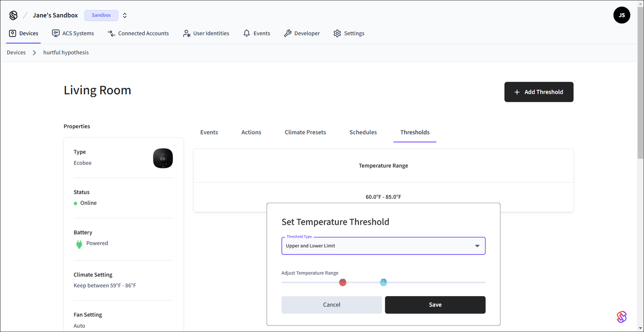Click the Threshold Type dropdown arrow
The width and height of the screenshot is (644, 332).
pos(477,246)
